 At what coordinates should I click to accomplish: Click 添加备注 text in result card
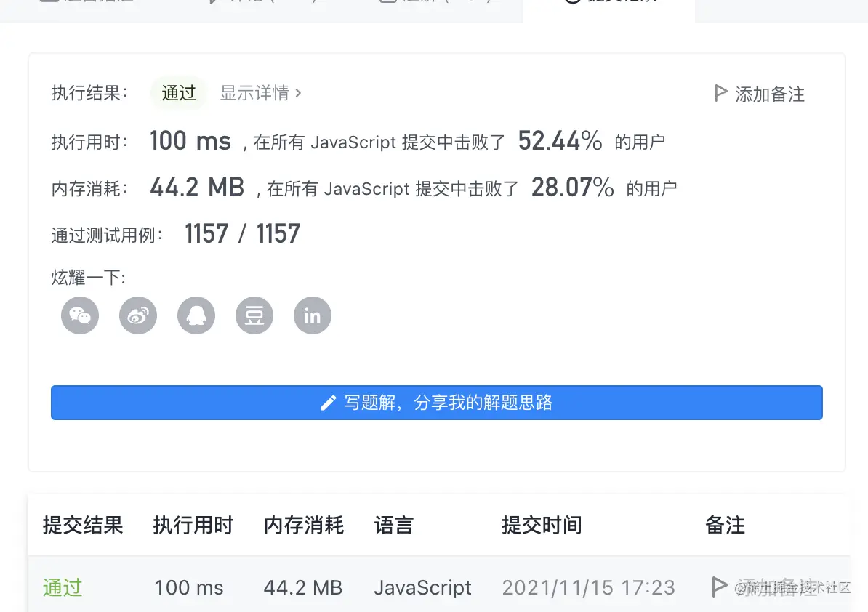(769, 94)
